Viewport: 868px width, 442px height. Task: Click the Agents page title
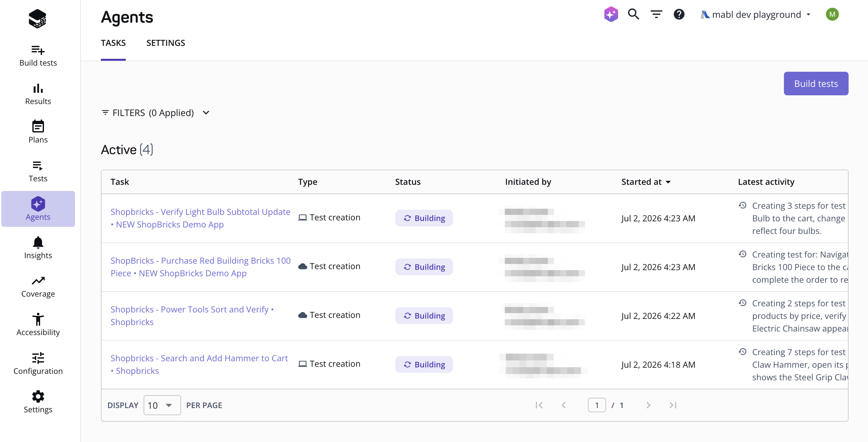(127, 17)
